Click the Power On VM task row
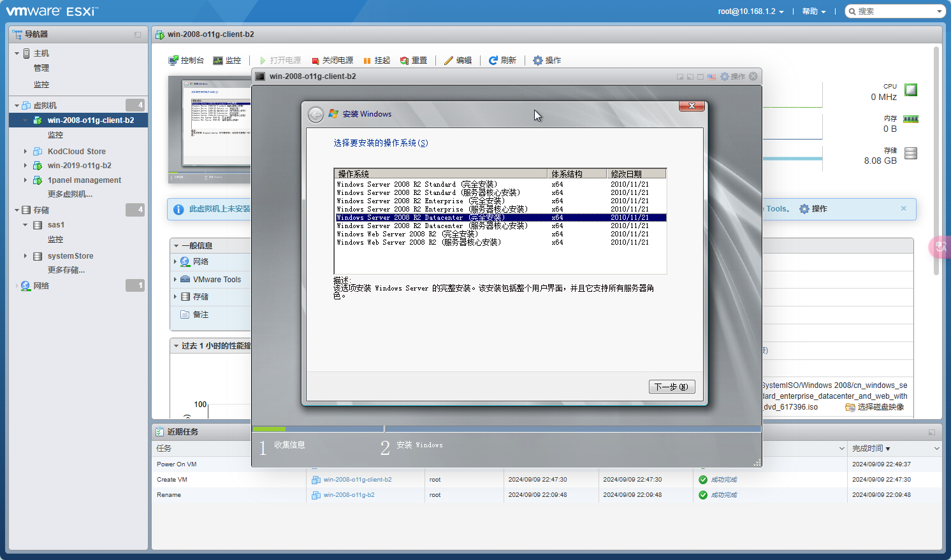Screen dimensions: 951x560 pyautogui.click(x=547, y=464)
